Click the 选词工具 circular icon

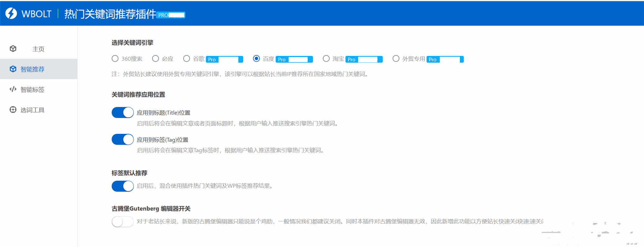tap(13, 110)
